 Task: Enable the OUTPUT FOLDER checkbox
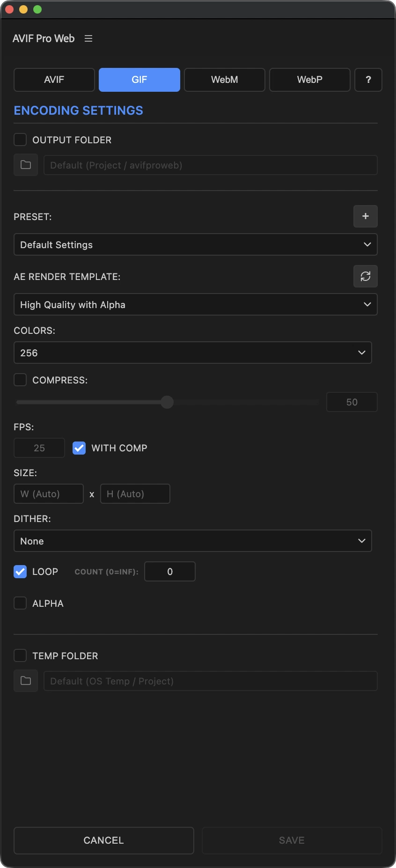point(20,140)
